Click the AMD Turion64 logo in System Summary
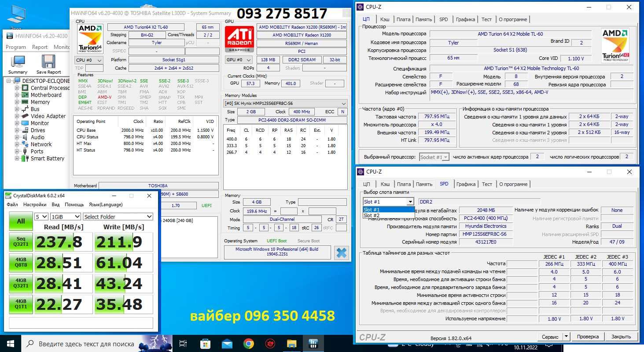Viewport: 644px width, 352px height. [90, 39]
